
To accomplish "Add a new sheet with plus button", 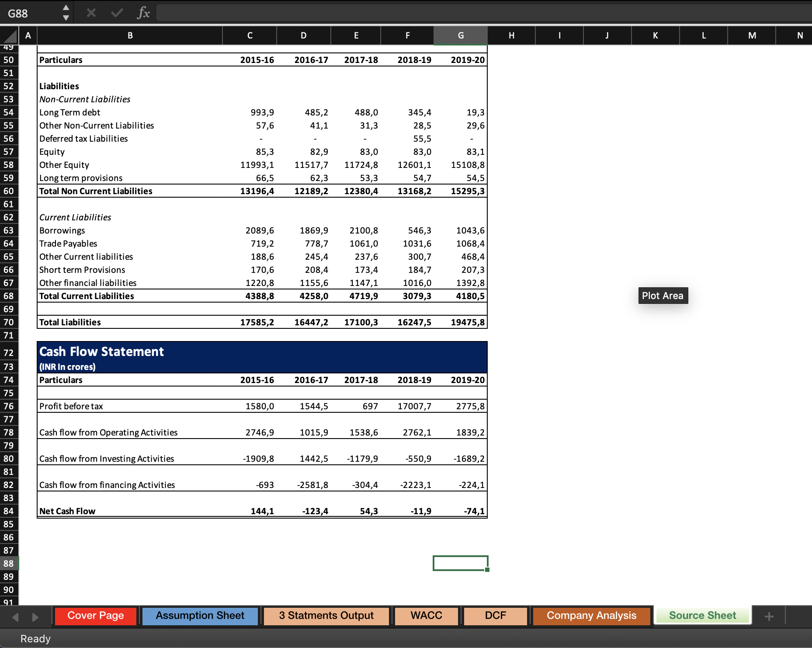I will [769, 617].
